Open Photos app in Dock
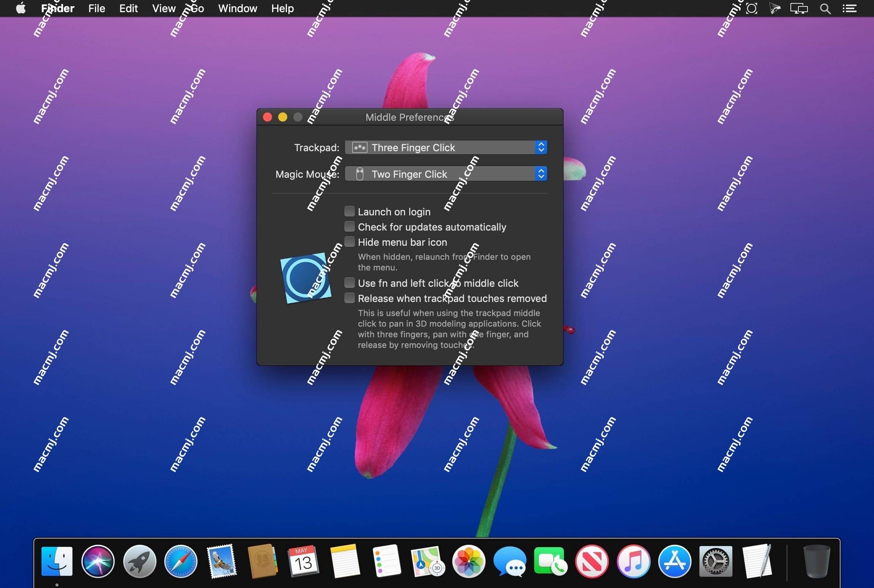 pos(469,561)
